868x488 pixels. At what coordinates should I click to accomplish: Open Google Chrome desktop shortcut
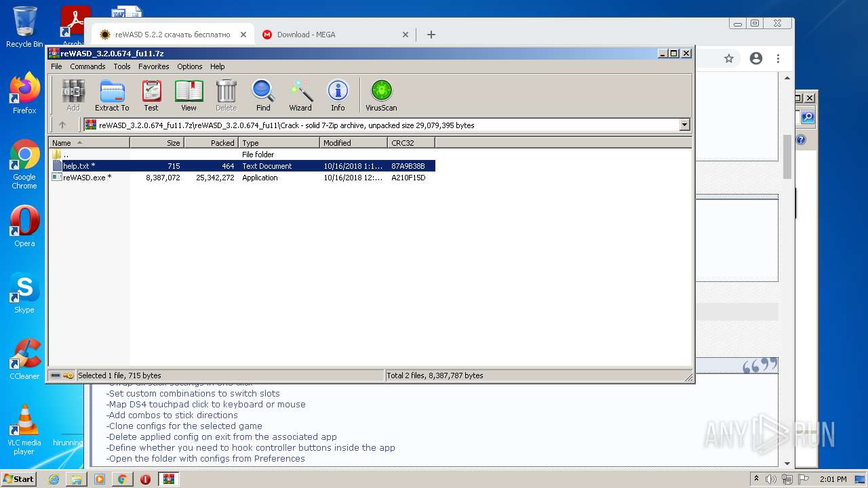pyautogui.click(x=24, y=164)
